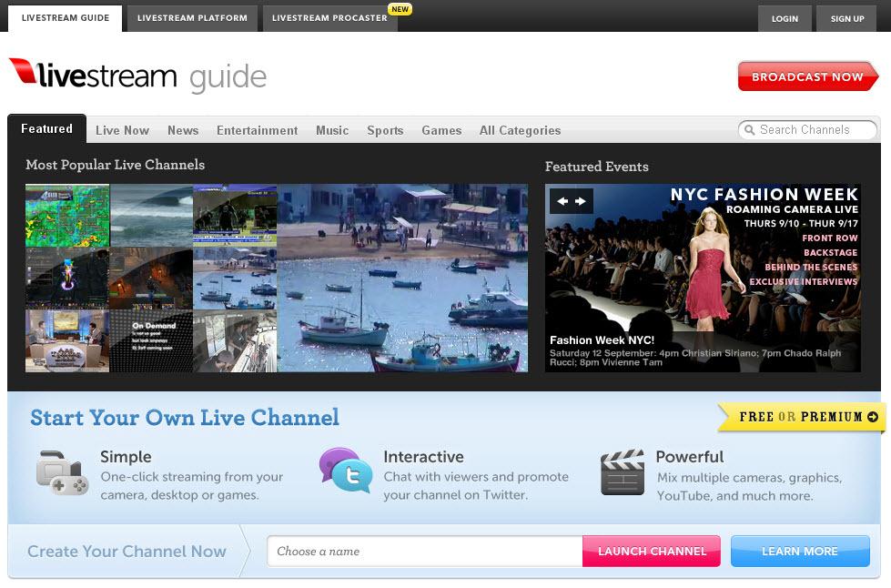Click the search magnifier icon
Screen dimensions: 891x588
click(749, 130)
